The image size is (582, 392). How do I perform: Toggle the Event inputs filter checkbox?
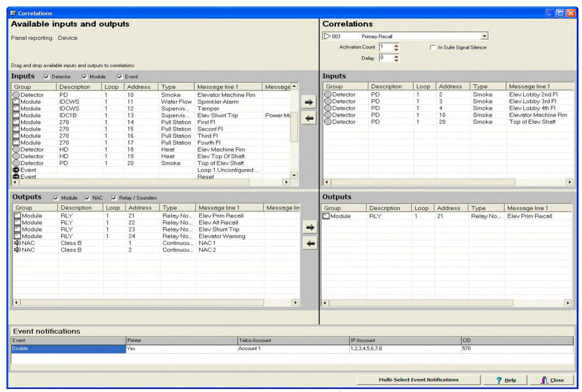[119, 77]
